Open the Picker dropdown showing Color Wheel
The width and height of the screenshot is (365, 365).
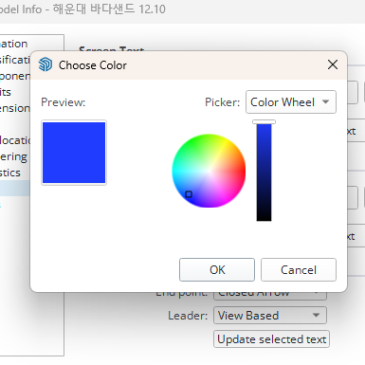(291, 102)
